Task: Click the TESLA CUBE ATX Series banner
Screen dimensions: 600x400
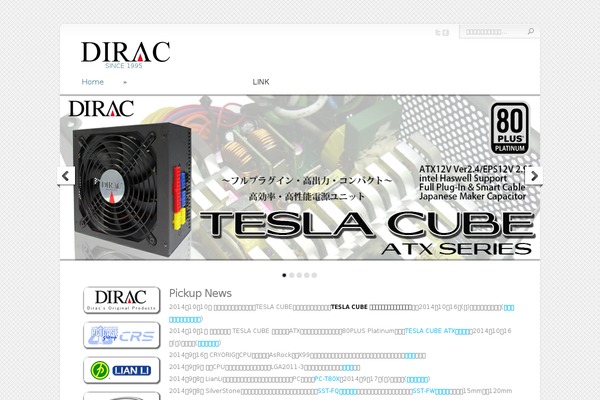Action: [x=300, y=177]
